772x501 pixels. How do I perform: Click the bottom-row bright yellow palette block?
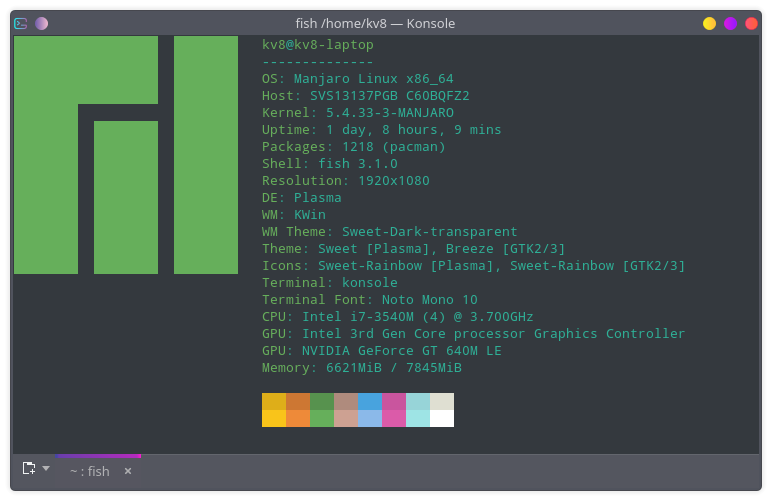[274, 419]
